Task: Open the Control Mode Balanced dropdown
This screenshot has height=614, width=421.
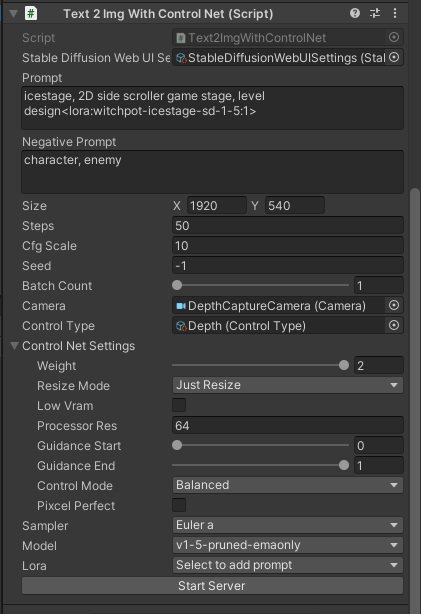Action: pos(287,485)
